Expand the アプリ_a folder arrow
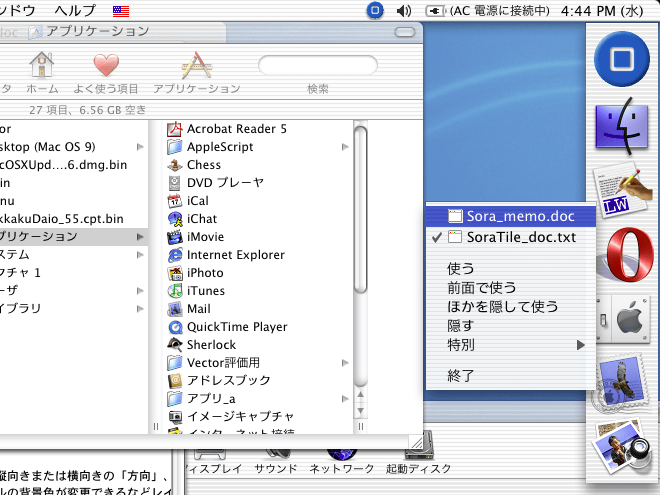Viewport: 660px width, 495px height. tap(345, 399)
